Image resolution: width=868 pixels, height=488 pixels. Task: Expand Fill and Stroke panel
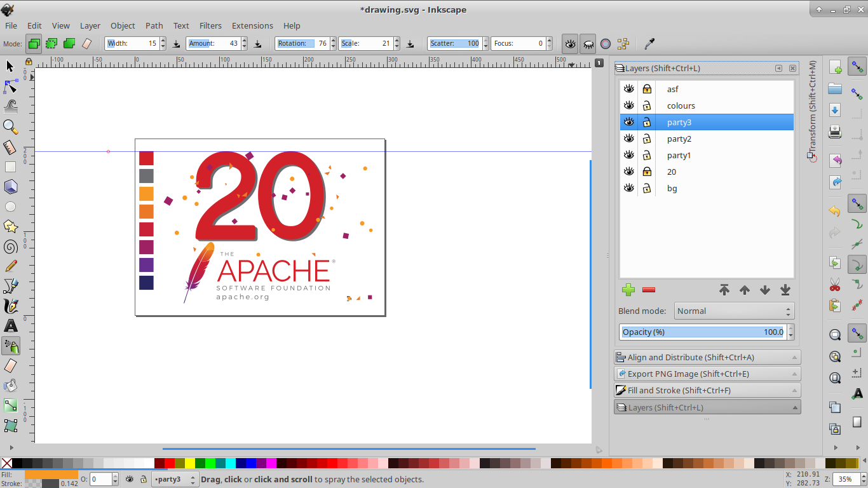click(707, 391)
